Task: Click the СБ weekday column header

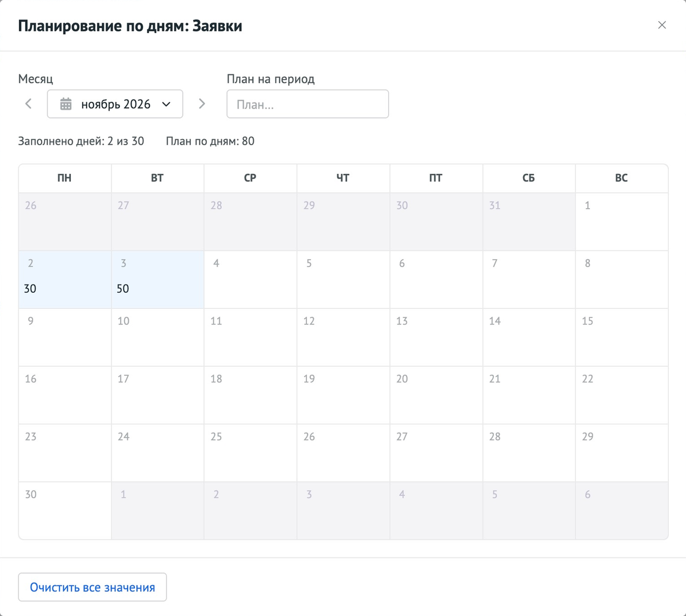Action: click(529, 178)
